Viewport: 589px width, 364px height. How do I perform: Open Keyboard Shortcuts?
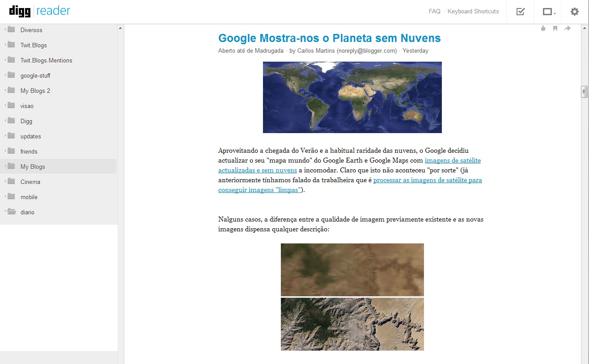click(473, 11)
